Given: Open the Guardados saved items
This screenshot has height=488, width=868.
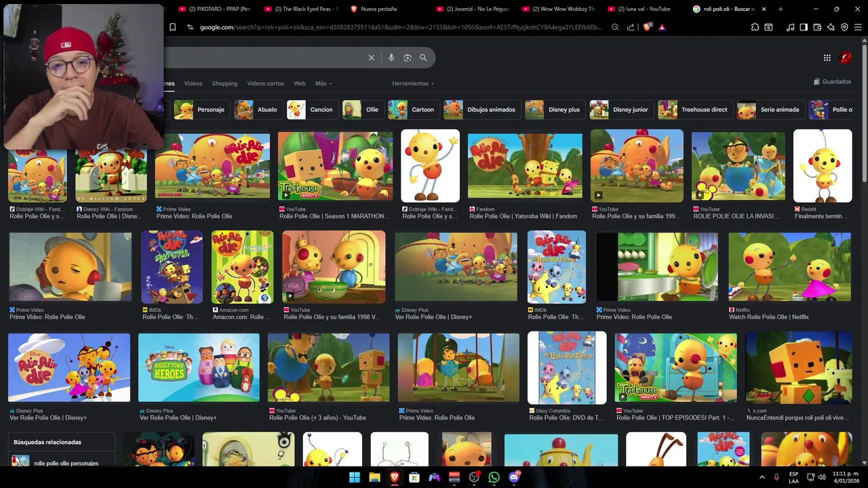Looking at the screenshot, I should pos(832,82).
